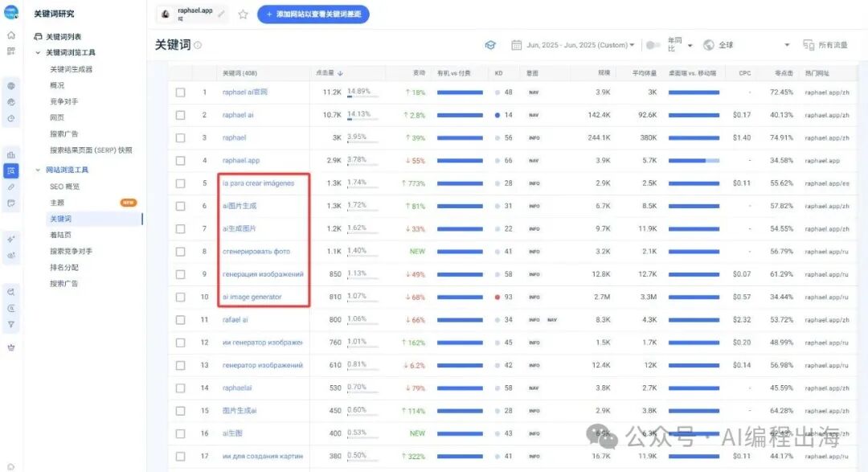
Task: Click the globe icon in left rail
Action: click(11, 86)
